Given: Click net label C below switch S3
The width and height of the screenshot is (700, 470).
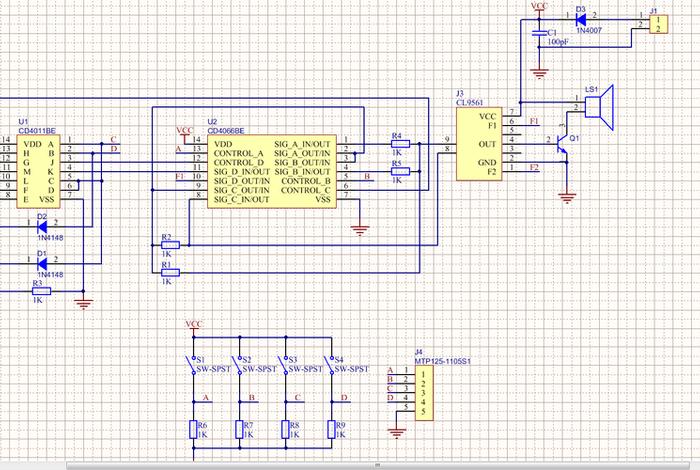Looking at the screenshot, I should 298,397.
